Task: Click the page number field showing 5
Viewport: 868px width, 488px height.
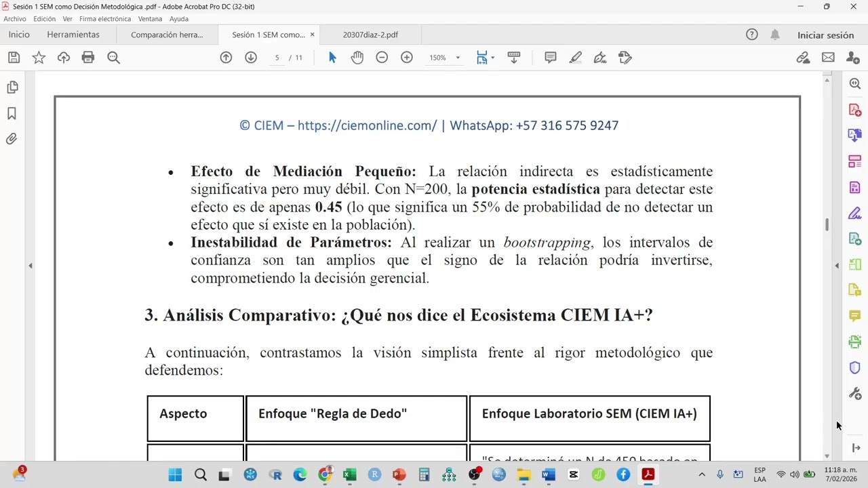Action: click(277, 58)
